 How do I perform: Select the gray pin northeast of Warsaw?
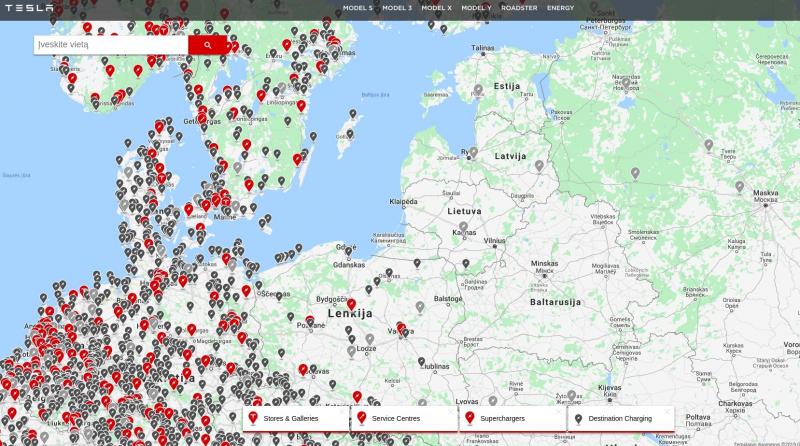click(420, 307)
